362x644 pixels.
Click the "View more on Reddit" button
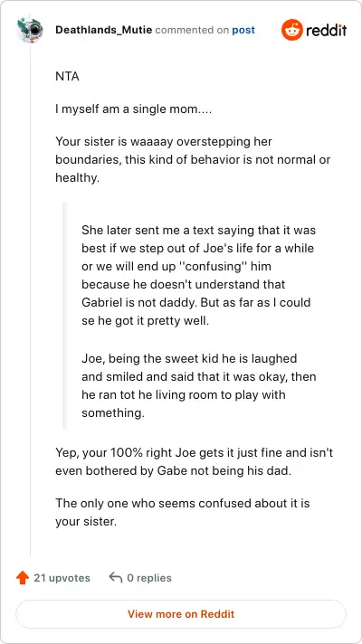[181, 614]
